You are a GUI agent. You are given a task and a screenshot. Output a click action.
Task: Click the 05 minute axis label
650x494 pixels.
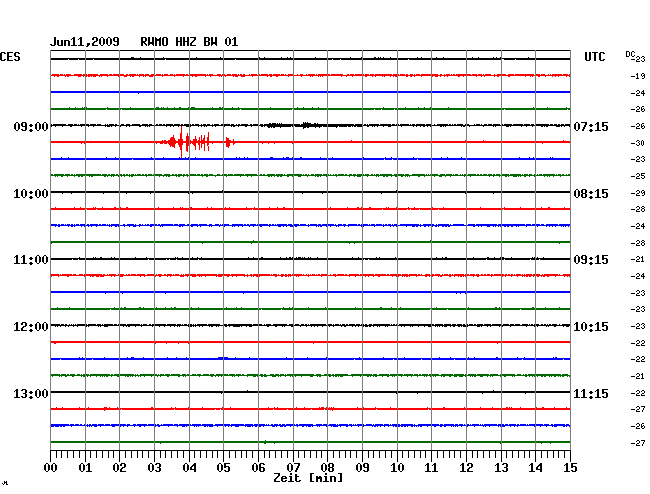tap(223, 468)
